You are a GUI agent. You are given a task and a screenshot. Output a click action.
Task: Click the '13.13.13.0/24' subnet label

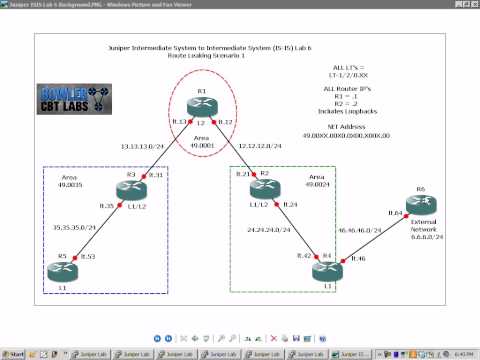coord(142,146)
